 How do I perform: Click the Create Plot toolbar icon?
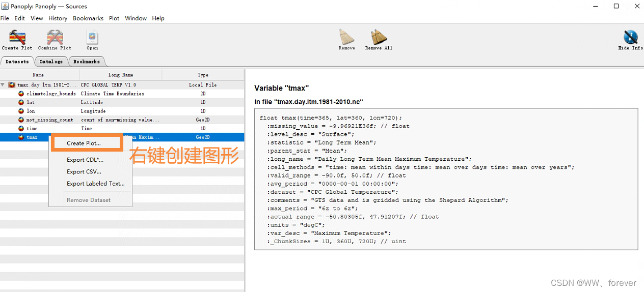(x=17, y=37)
